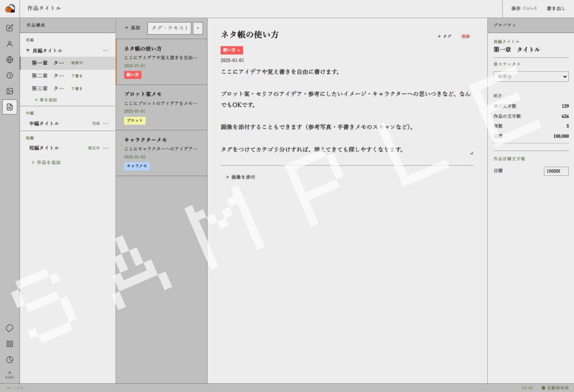Screen dimensions: 574x392
Task: Click the red 使い方 tag on the first card
Action: [x=132, y=75]
